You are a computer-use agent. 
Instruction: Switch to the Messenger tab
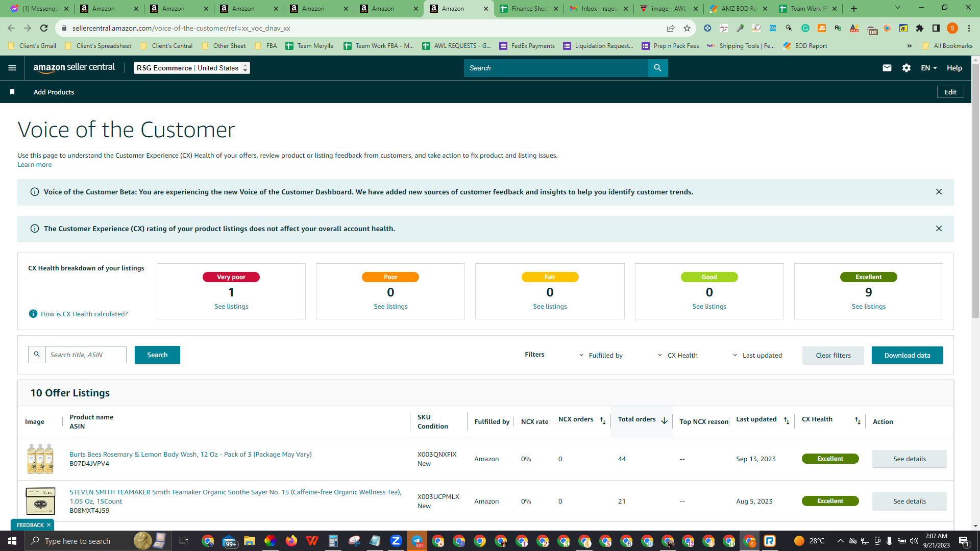tap(39, 9)
